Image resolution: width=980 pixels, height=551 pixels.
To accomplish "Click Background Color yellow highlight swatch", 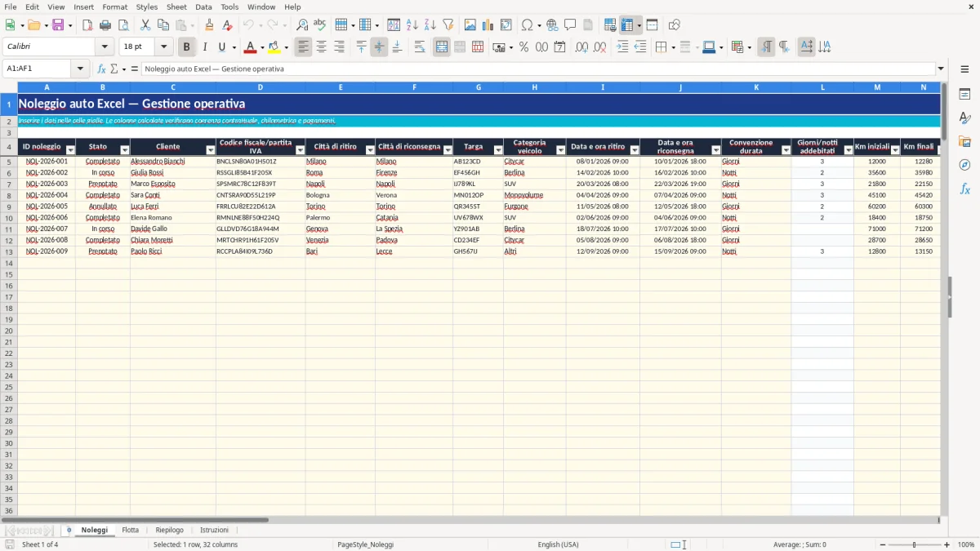I will tap(274, 47).
